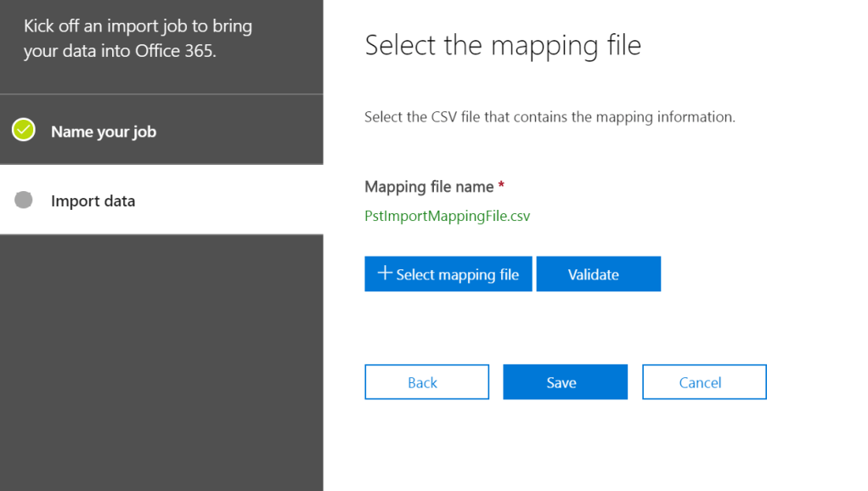Click the Select the mapping file heading

pyautogui.click(x=502, y=45)
